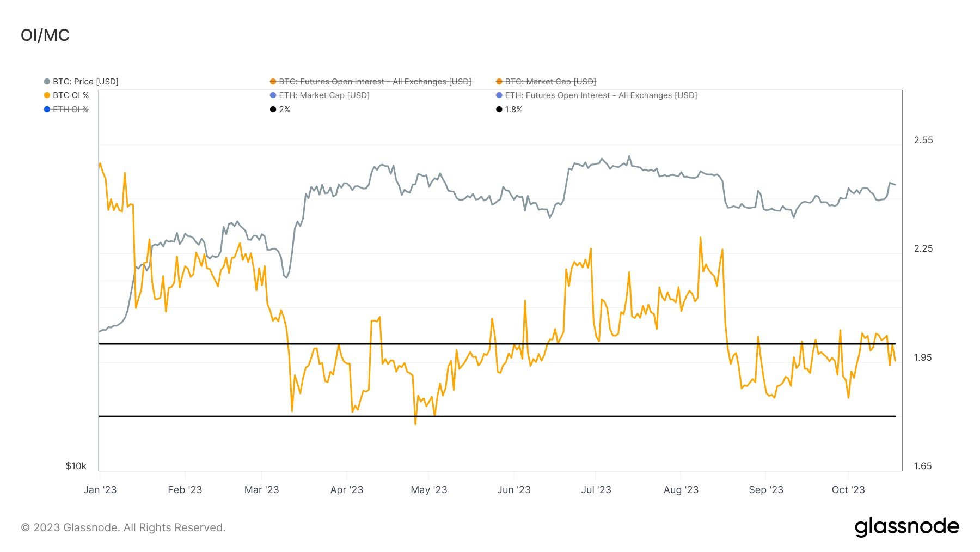Toggle the 2% reference line legend
Screen dimensions: 980x552
[280, 110]
